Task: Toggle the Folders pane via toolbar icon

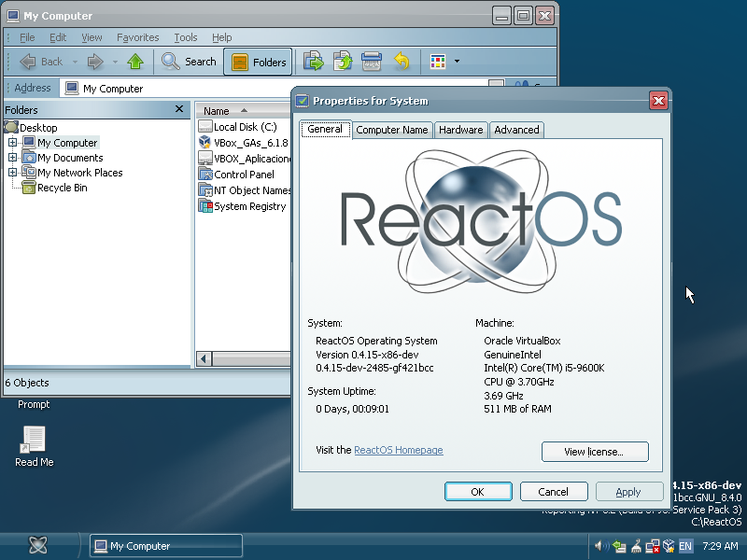Action: pos(258,62)
